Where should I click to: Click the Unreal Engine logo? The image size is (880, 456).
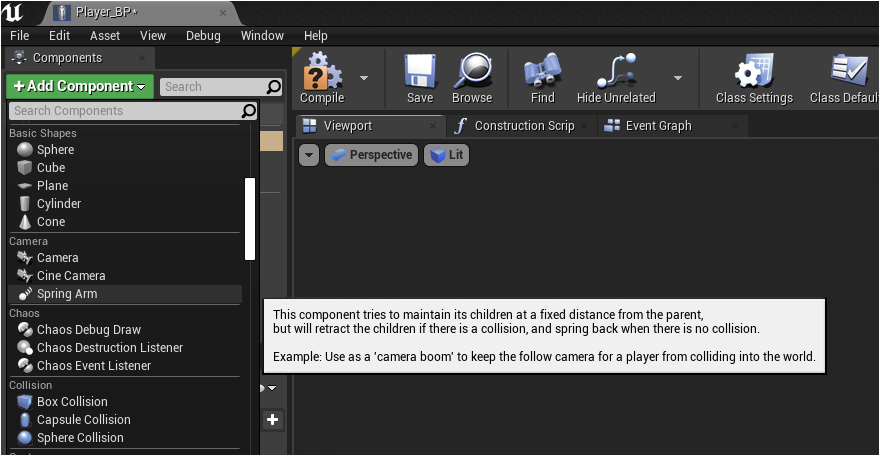point(12,12)
